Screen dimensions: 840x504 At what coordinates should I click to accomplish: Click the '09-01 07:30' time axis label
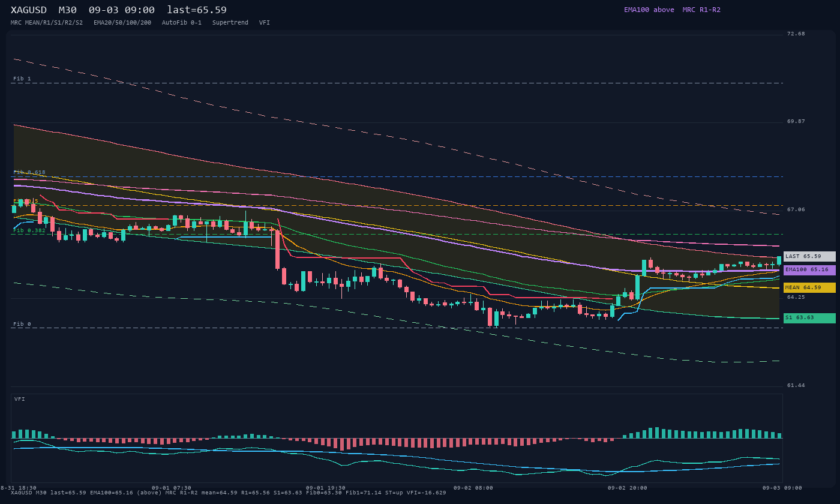172,488
